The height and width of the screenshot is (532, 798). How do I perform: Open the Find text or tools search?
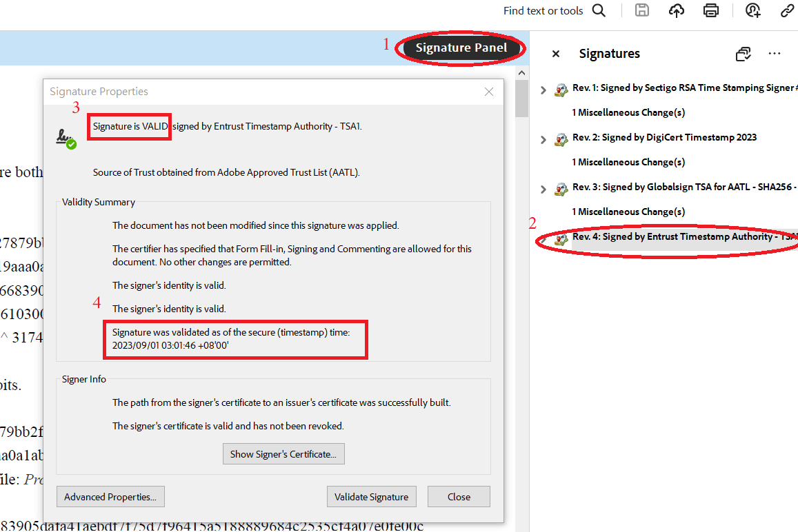pos(554,10)
